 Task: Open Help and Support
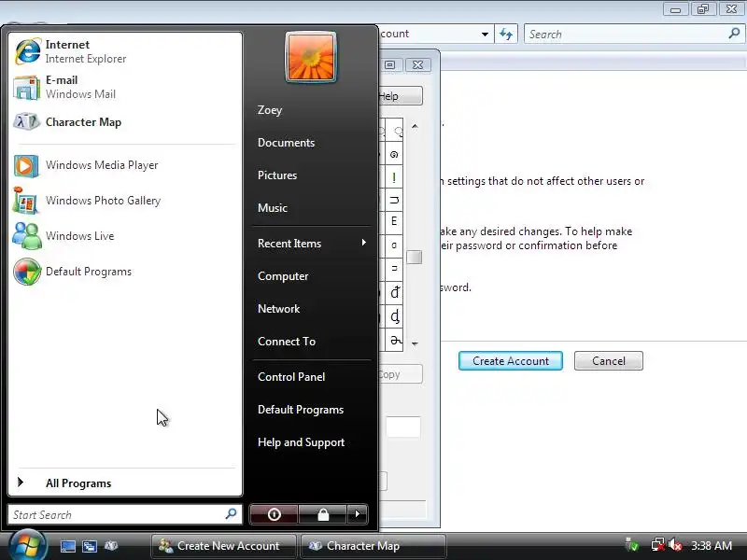(x=301, y=442)
